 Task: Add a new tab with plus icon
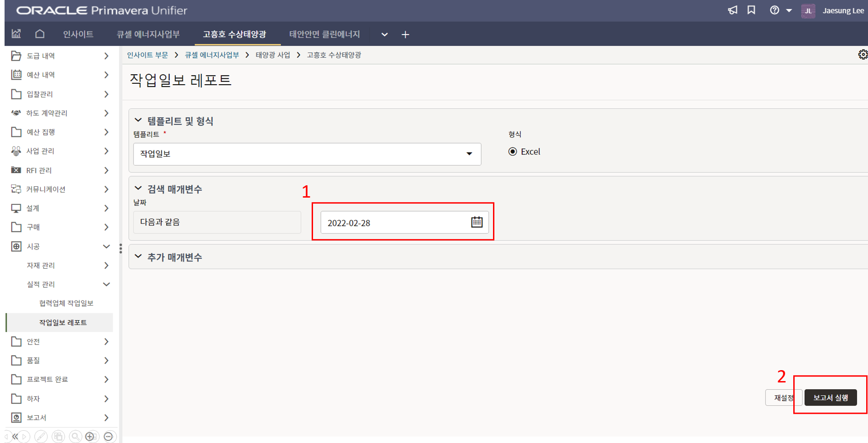point(405,35)
